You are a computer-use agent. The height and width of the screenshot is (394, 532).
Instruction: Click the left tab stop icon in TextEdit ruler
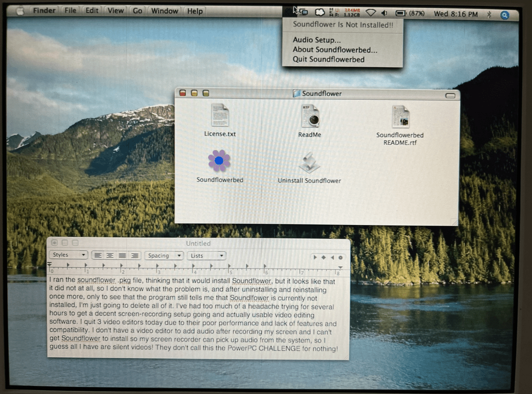315,257
